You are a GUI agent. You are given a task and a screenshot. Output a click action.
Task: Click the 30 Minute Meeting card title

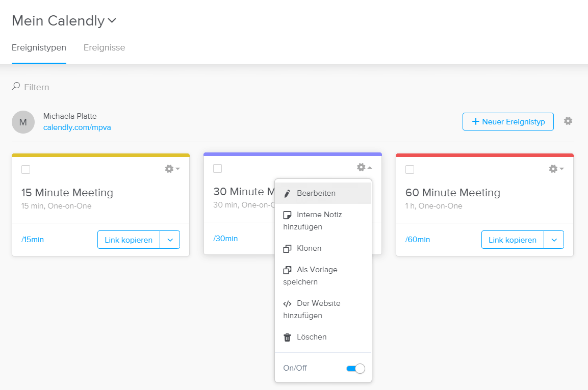point(244,192)
